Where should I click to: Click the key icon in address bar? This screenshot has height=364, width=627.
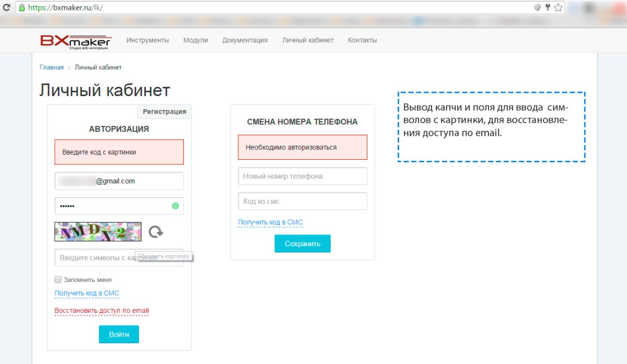tap(547, 7)
